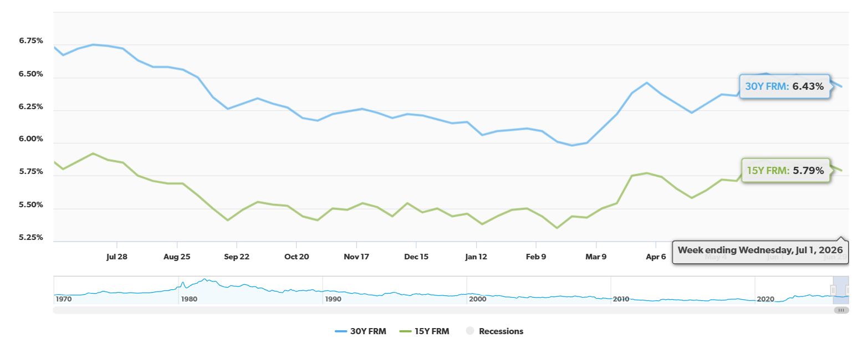Toggle the 30Y FRM series in the legend
This screenshot has height=358, width=868.
(x=360, y=331)
